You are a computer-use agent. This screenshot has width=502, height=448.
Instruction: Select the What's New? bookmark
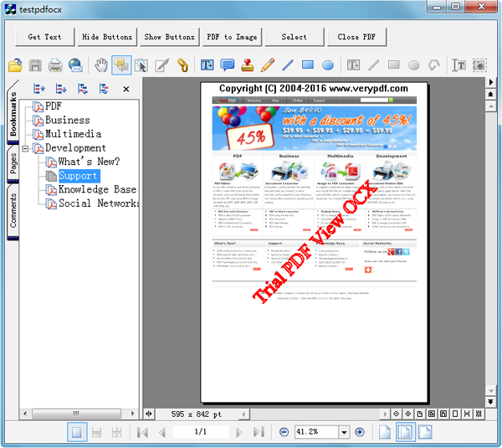[x=89, y=162]
